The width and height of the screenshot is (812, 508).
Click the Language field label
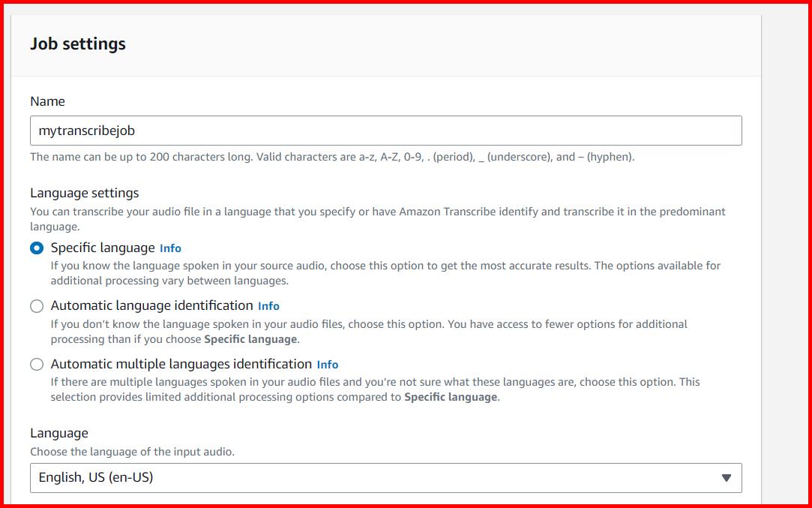pos(58,433)
